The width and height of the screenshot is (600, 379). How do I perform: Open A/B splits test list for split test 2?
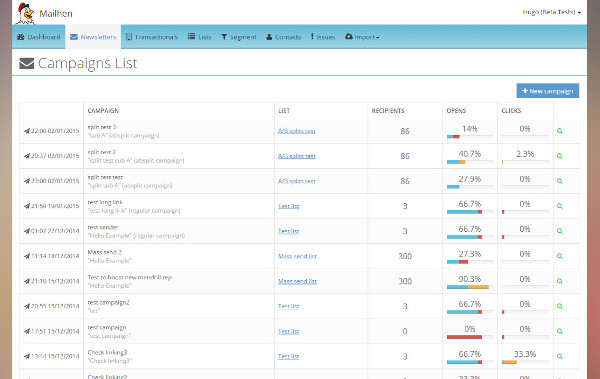[297, 156]
